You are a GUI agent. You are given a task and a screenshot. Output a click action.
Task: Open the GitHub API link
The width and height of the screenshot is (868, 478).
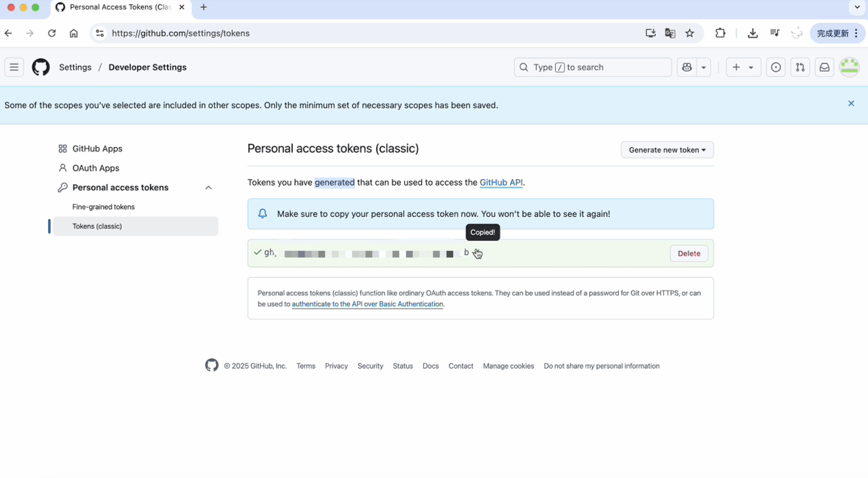tap(501, 182)
